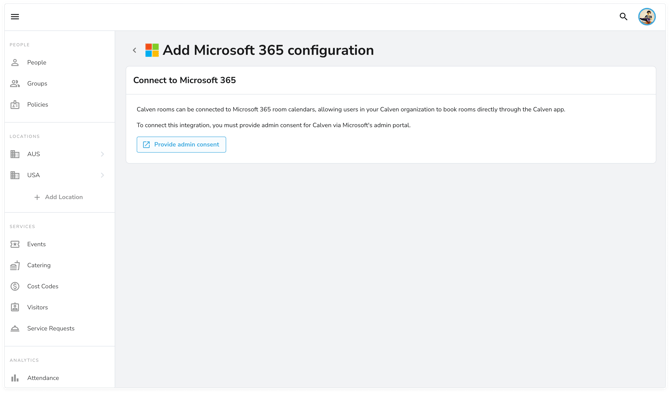Click the Events ticket icon
Screen dimensions: 670x393
pos(15,244)
